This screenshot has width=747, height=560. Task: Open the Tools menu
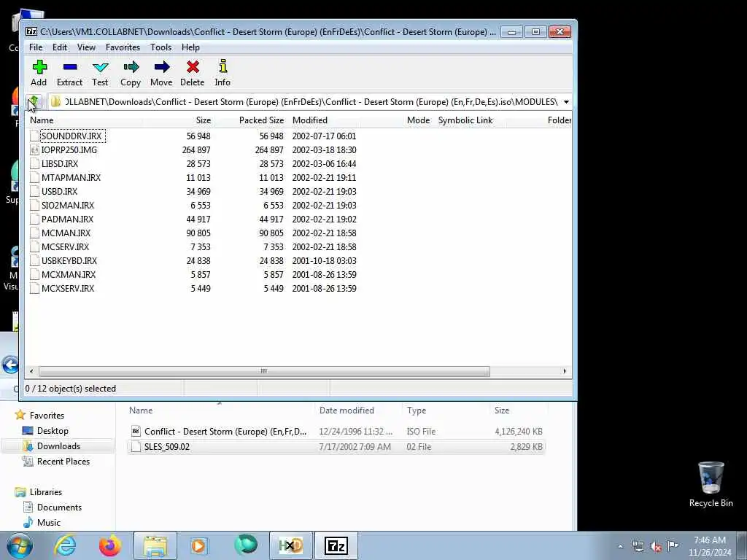[160, 47]
